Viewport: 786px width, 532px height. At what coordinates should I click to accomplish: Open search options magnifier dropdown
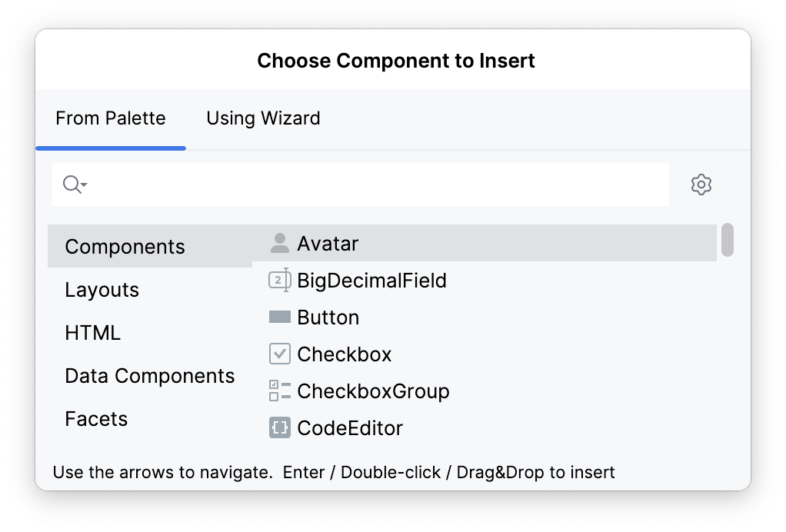75,185
